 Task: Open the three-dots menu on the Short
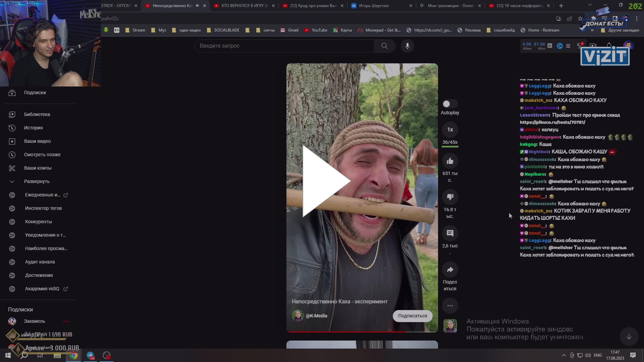[x=450, y=306]
